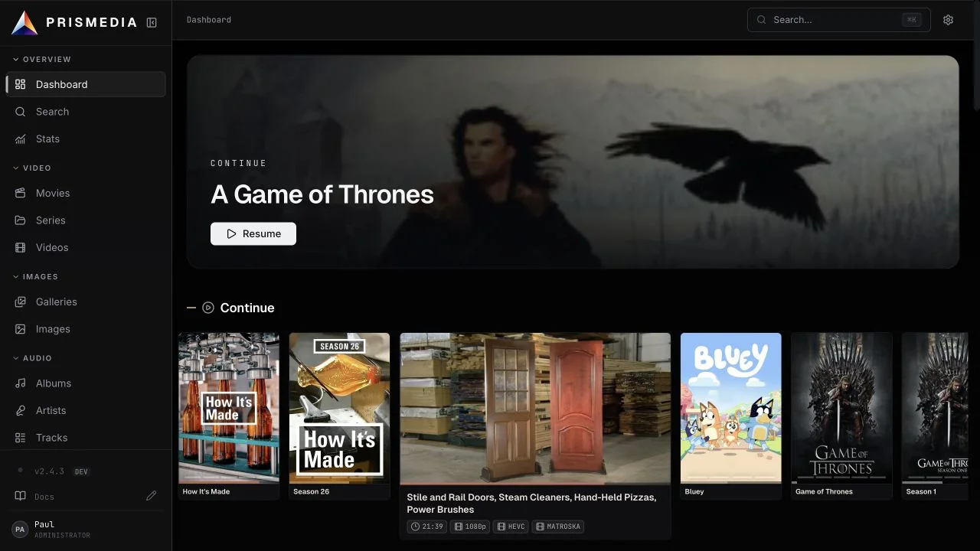Click the 21:39 duration badge
Screen dimensions: 980x551
[427, 527]
